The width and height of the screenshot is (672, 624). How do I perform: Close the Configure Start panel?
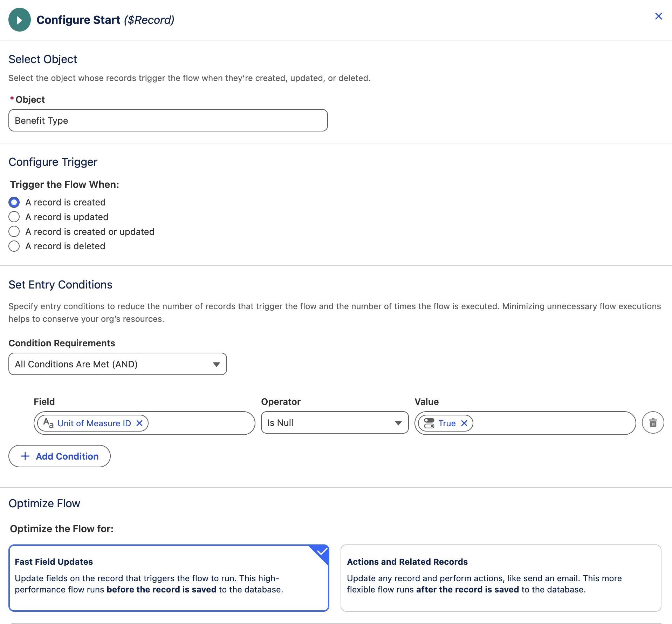[658, 16]
